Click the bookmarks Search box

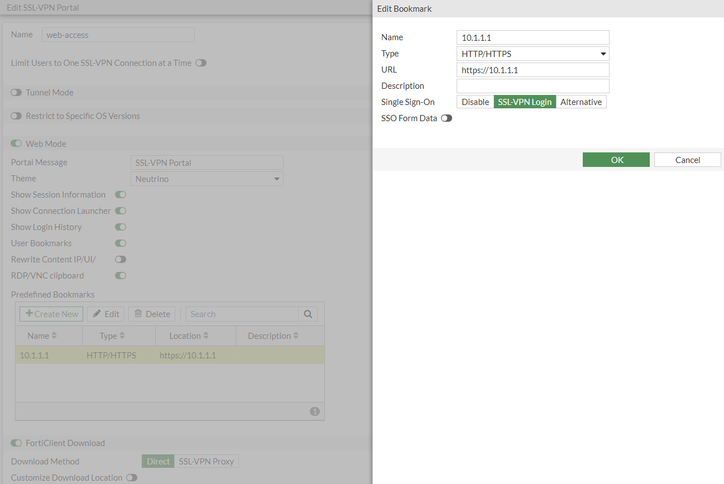click(242, 314)
